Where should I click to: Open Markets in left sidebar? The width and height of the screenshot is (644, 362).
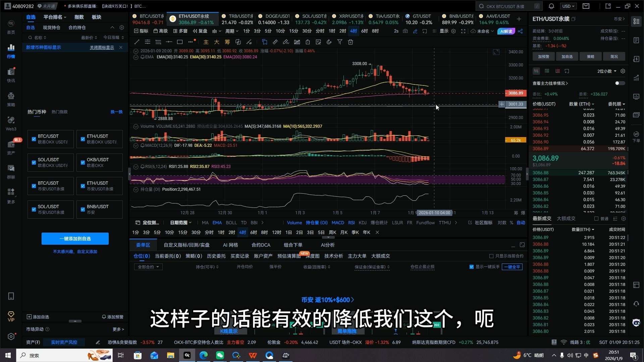pyautogui.click(x=11, y=51)
